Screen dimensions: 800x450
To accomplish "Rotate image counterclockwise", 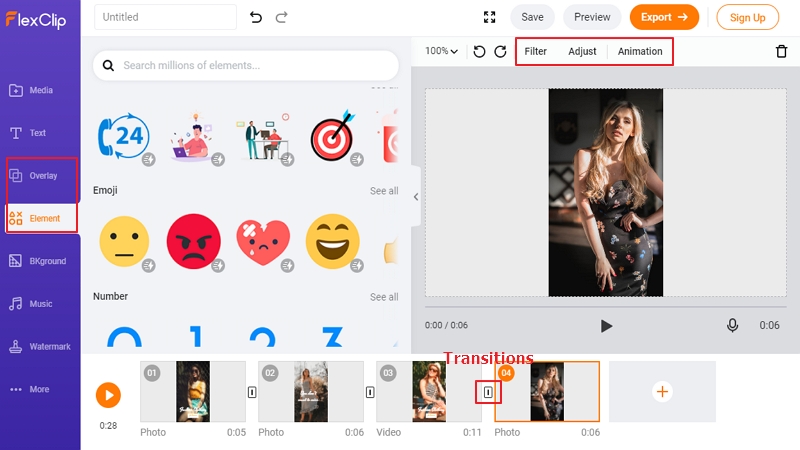I will pyautogui.click(x=479, y=52).
